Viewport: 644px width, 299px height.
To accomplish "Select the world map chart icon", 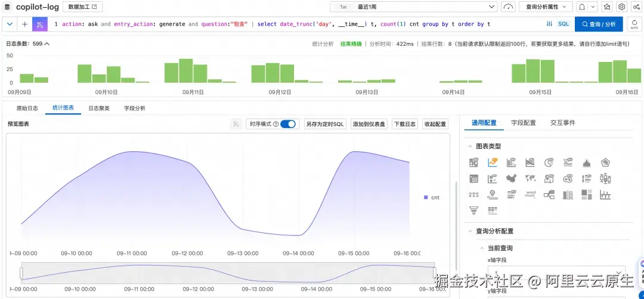I will point(530,179).
